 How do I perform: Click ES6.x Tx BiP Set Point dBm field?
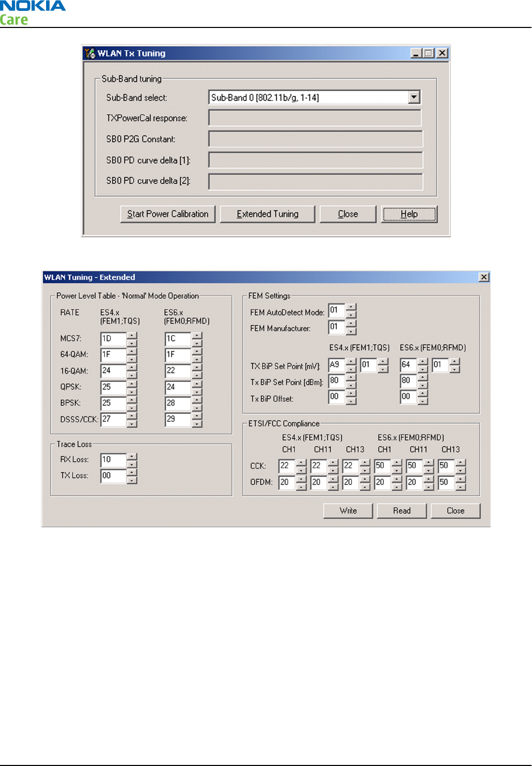(x=409, y=381)
